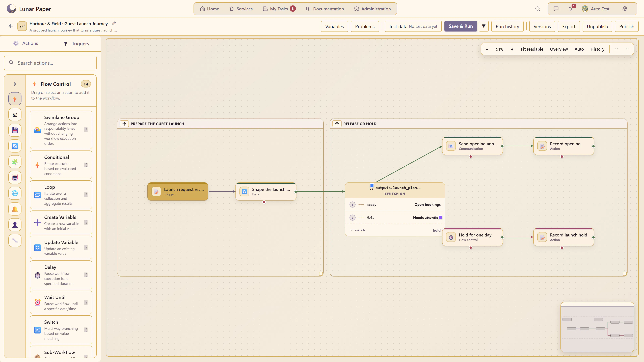Viewport: 644px width, 362px height.
Task: Open the Save & Run dropdown arrow
Action: (x=484, y=26)
